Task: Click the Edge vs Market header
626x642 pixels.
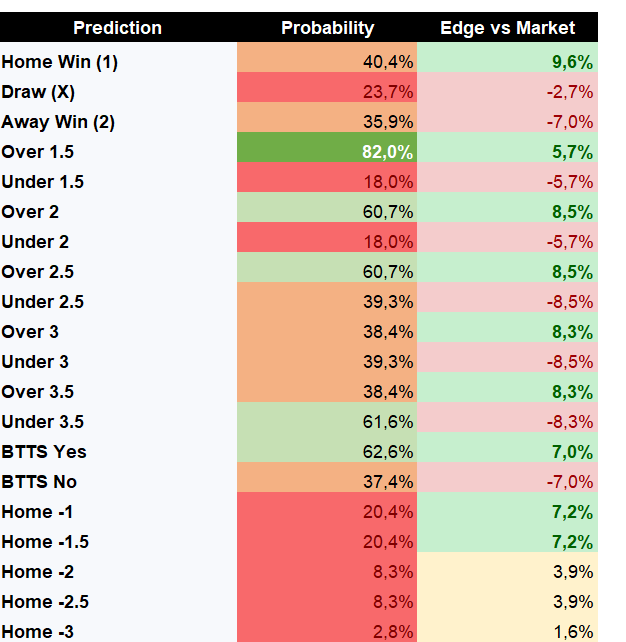Action: [507, 27]
